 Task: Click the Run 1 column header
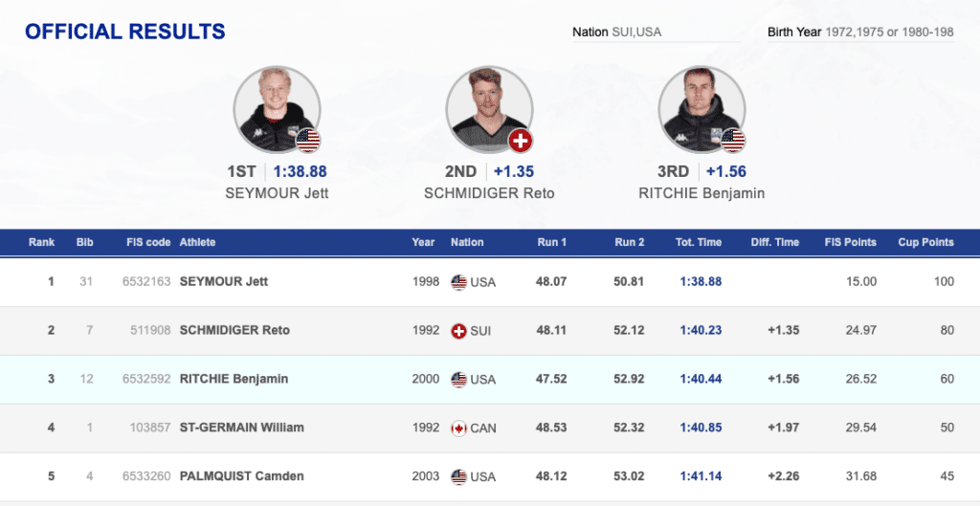point(552,243)
